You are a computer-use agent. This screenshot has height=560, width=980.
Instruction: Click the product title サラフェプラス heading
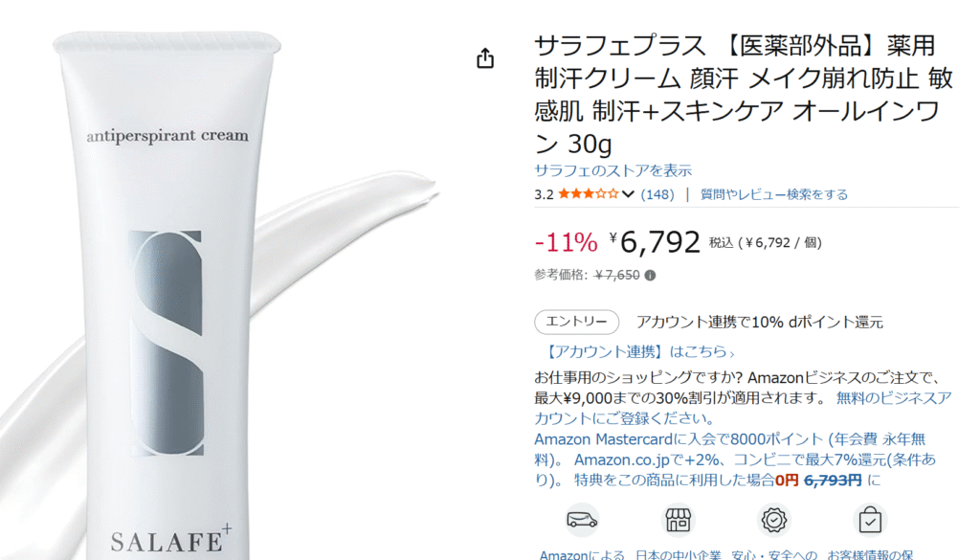point(744,95)
